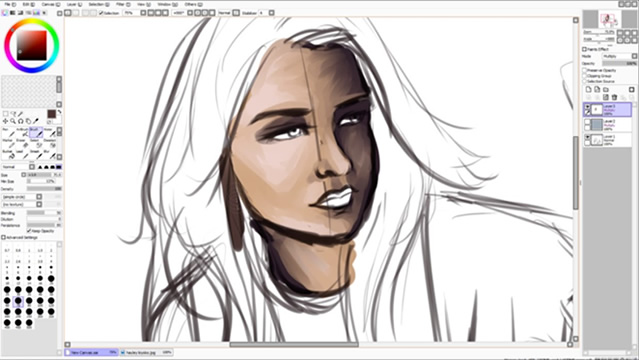Select the Move tool
Screen dimensions: 639x360
5,121
